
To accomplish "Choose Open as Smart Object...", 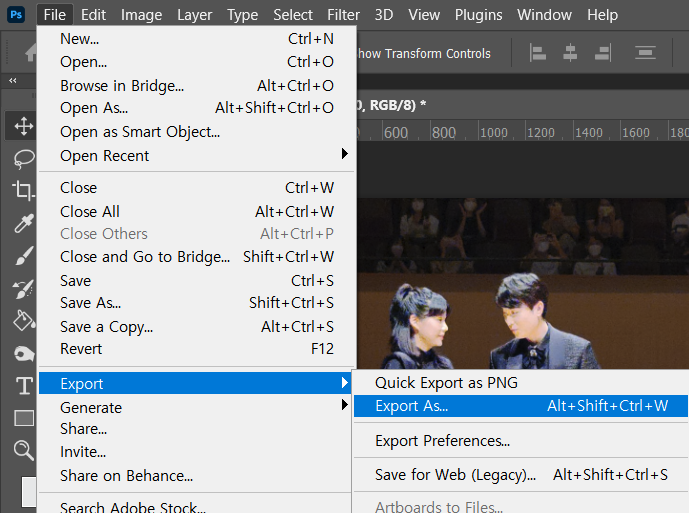I will coord(197,132).
